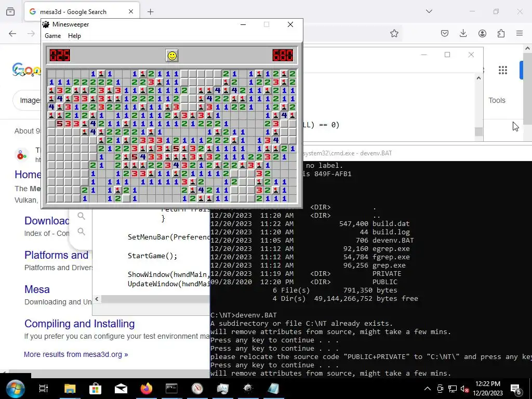The width and height of the screenshot is (532, 399).
Task: Open the Mesa result link
Action: (x=37, y=289)
